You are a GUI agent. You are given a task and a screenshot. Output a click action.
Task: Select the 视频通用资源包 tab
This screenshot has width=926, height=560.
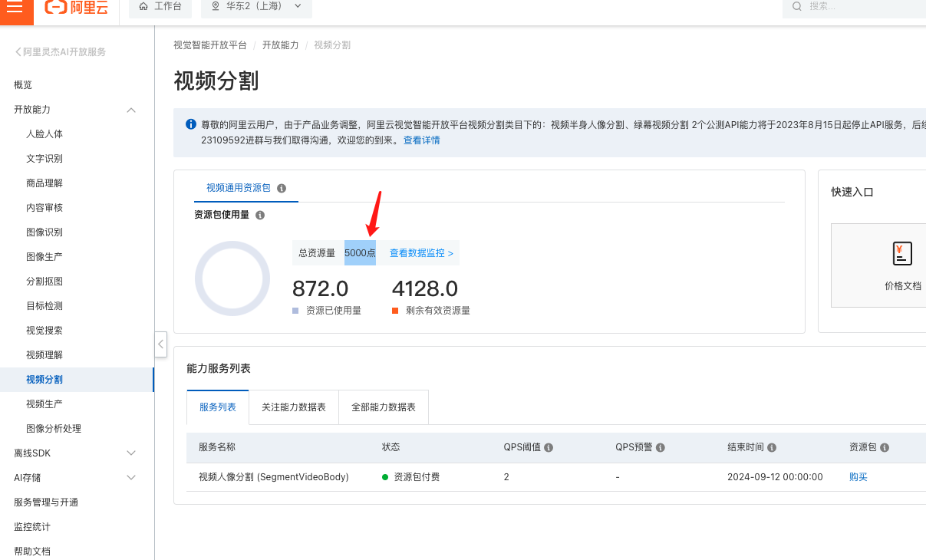(x=239, y=188)
